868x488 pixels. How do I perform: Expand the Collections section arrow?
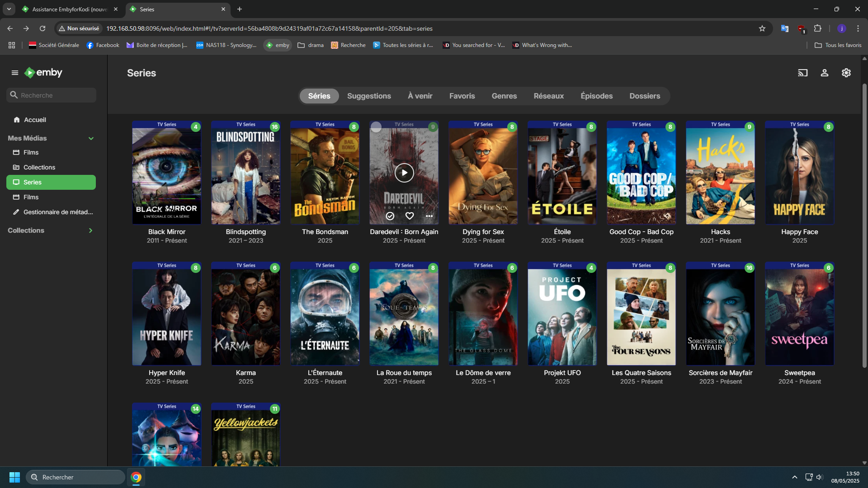click(x=90, y=230)
